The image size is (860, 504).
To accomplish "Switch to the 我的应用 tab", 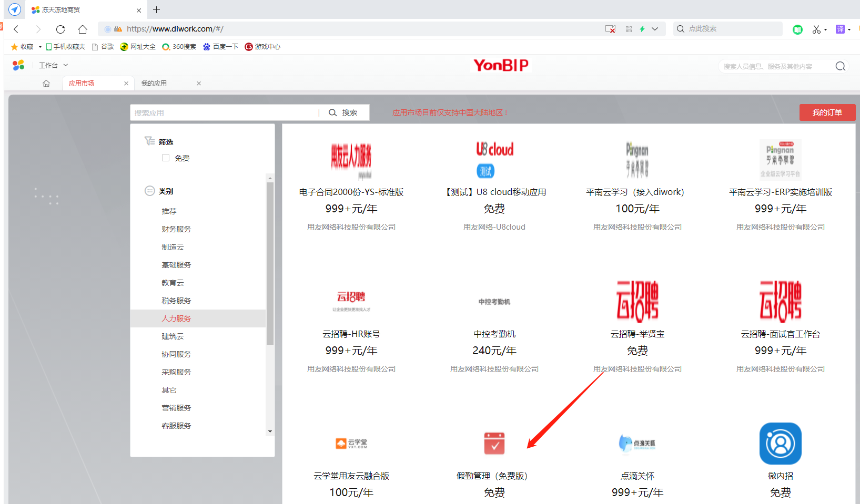I will pyautogui.click(x=154, y=84).
